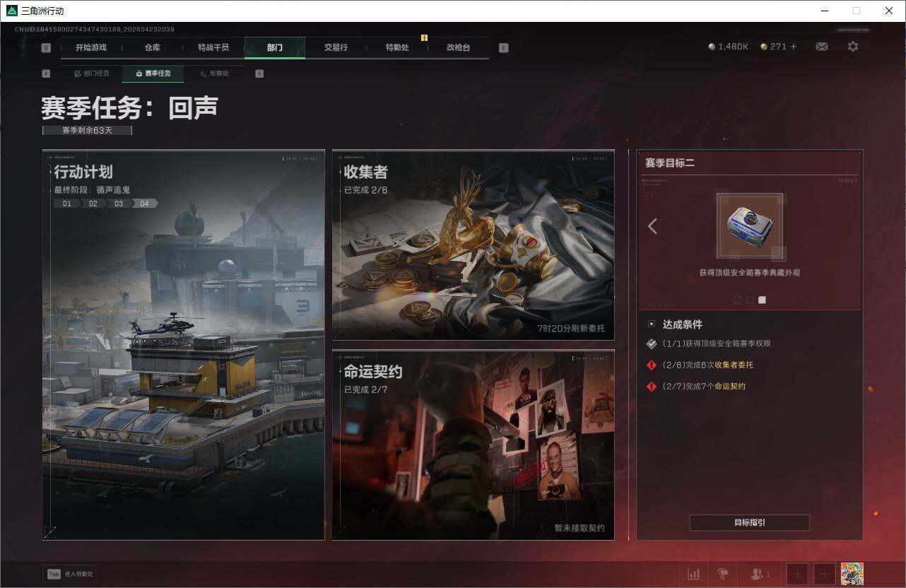Expand the corner arrow on 行动计划 card
The image size is (906, 588).
coord(49,534)
